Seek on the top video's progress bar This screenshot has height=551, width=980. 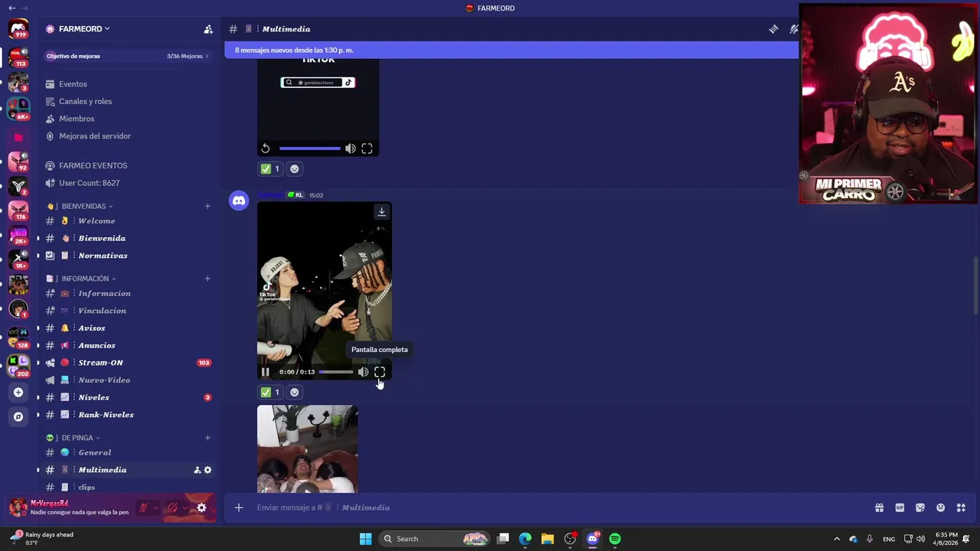[x=309, y=148]
